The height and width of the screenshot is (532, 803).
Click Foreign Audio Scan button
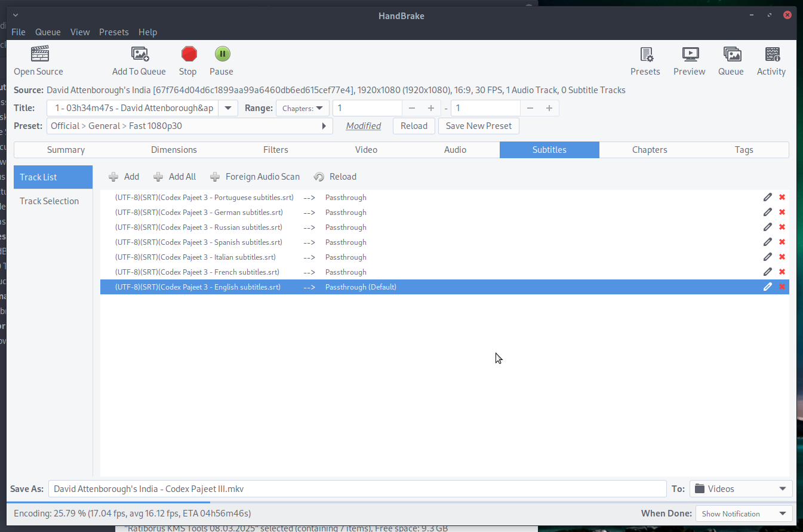click(x=255, y=177)
